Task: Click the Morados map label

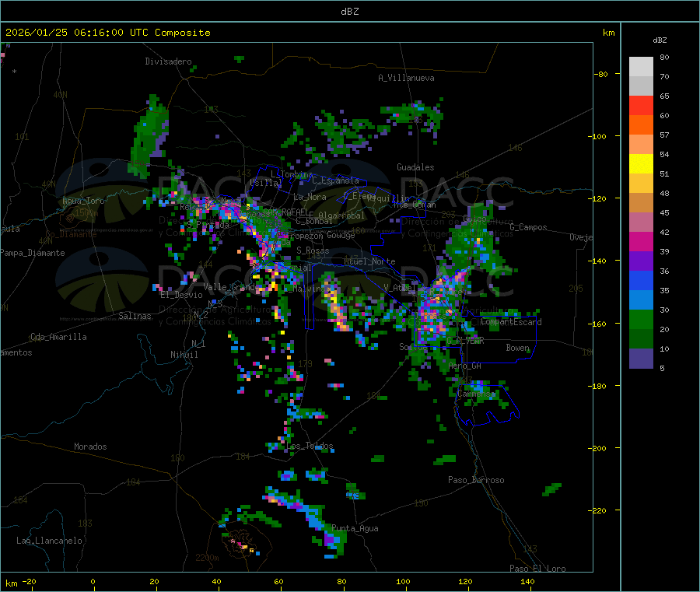Action: click(x=90, y=447)
